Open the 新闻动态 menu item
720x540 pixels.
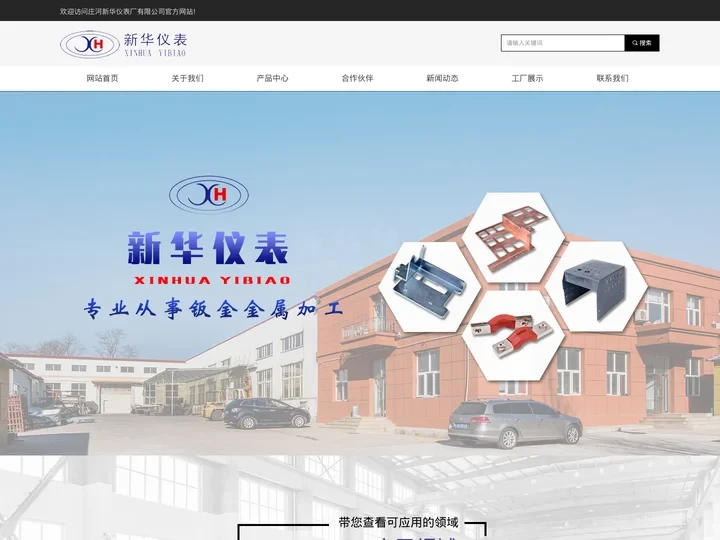[x=442, y=78]
